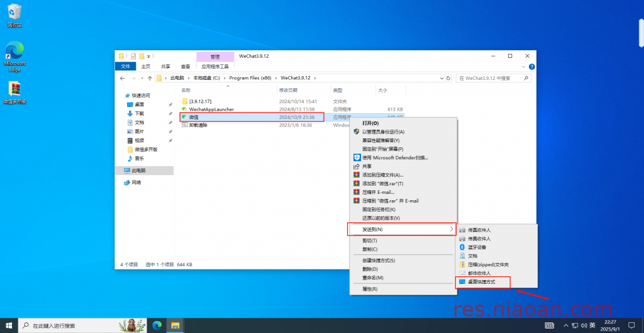Click 本地磁盘 (C:) in the breadcrumb
The width and height of the screenshot is (644, 333).
(x=206, y=78)
